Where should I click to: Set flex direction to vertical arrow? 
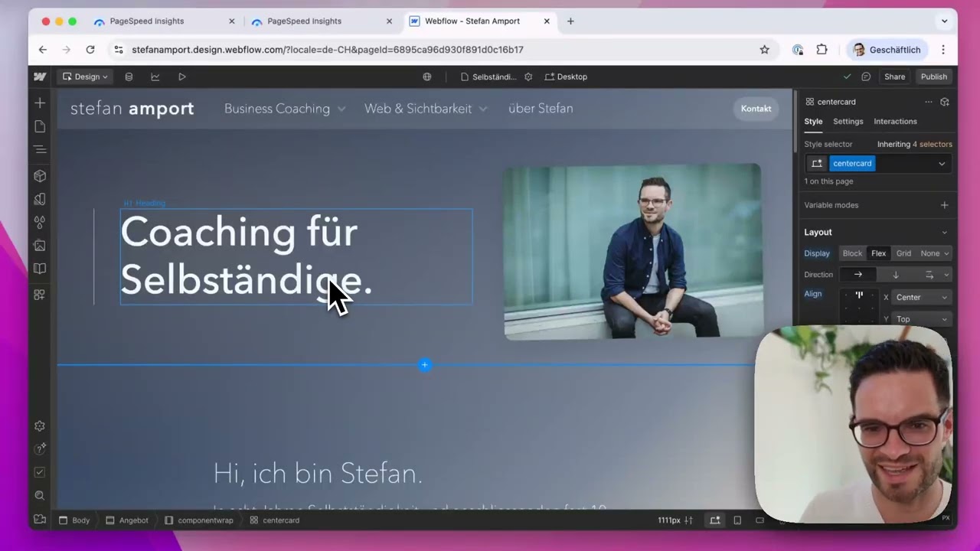[895, 275]
